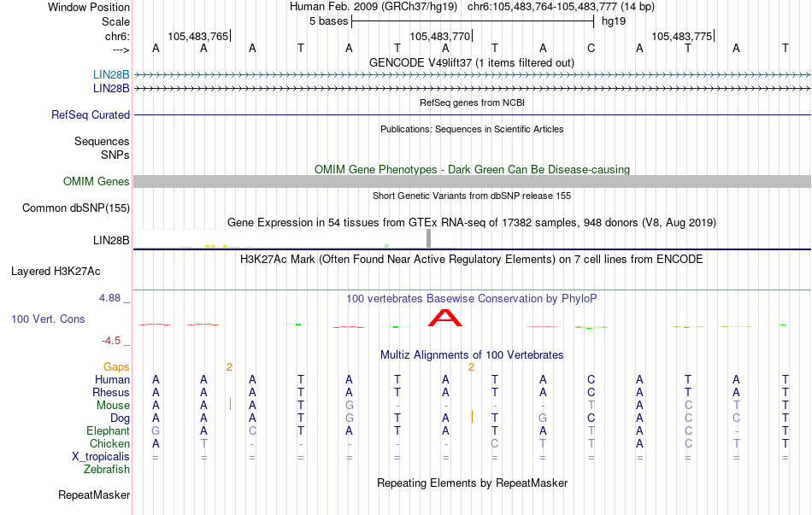Open Repeating Elements by RepeatMasker title
Screen dimensions: 812x515
pyautogui.click(x=472, y=483)
